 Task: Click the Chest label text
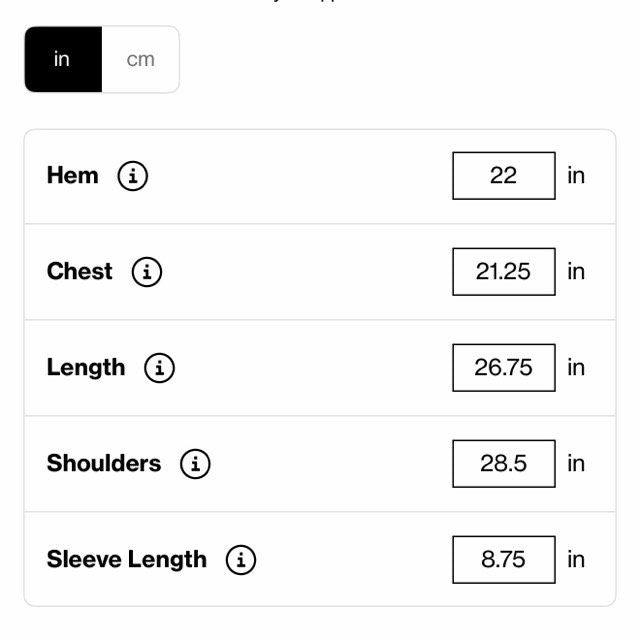coord(80,272)
